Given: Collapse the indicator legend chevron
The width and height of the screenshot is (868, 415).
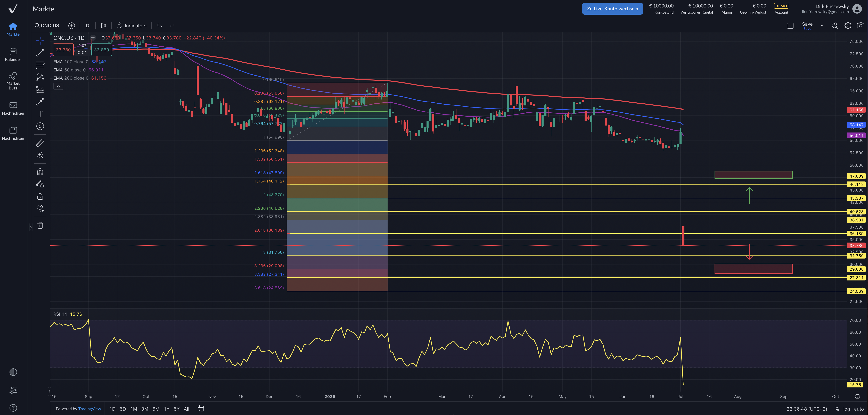Looking at the screenshot, I should pos(58,87).
